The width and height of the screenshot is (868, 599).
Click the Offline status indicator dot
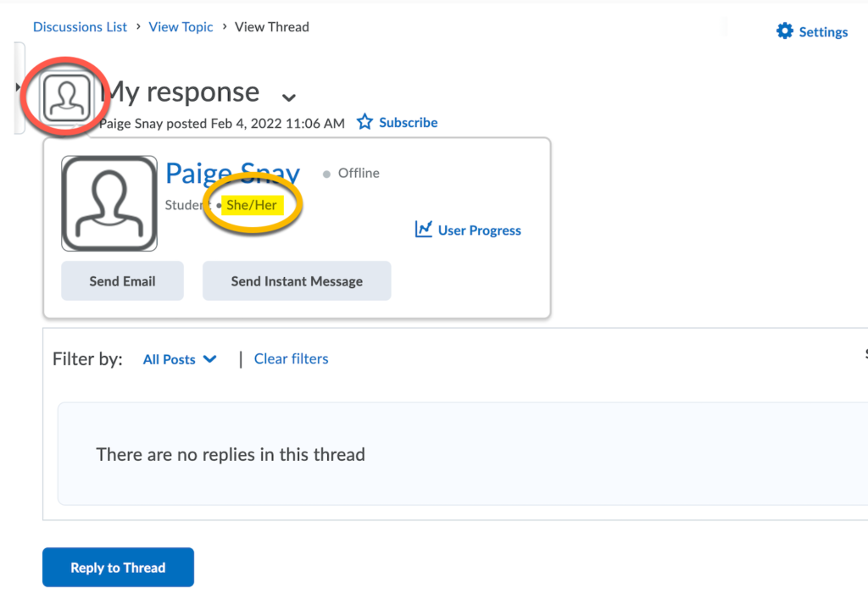326,174
